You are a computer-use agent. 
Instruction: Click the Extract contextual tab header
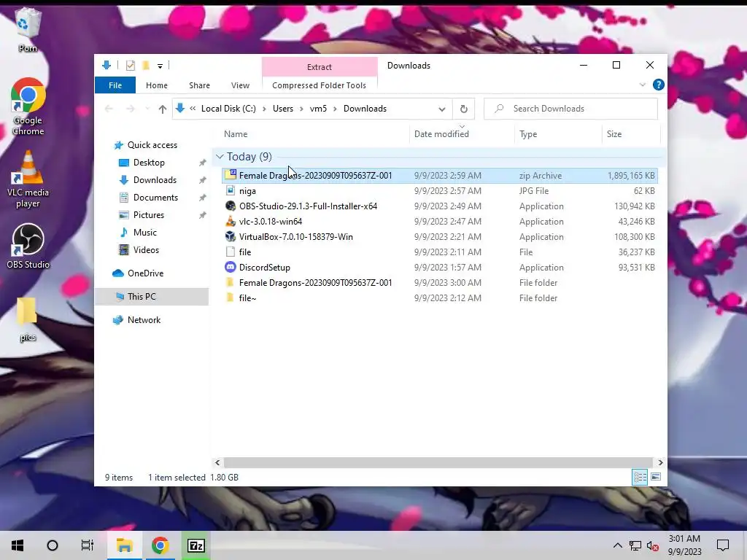pyautogui.click(x=320, y=67)
